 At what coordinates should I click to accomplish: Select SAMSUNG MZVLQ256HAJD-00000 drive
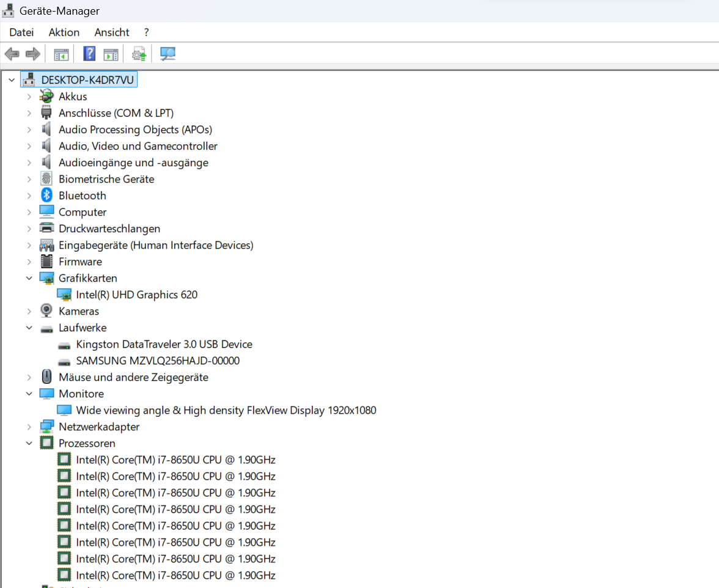(x=158, y=360)
